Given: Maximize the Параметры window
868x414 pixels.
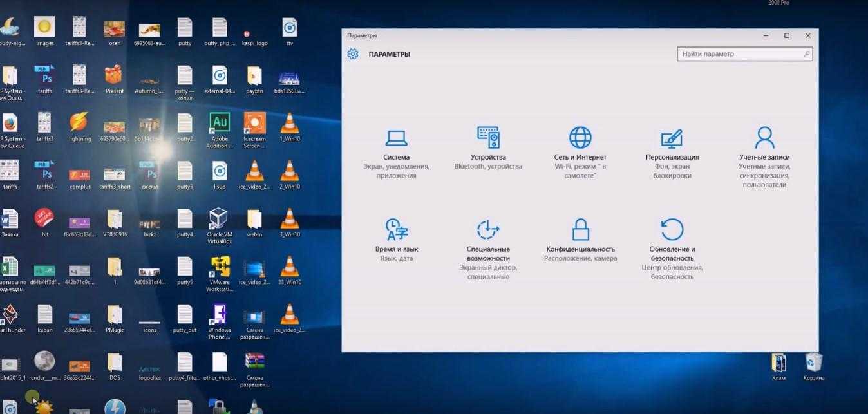Looking at the screenshot, I should pos(786,35).
